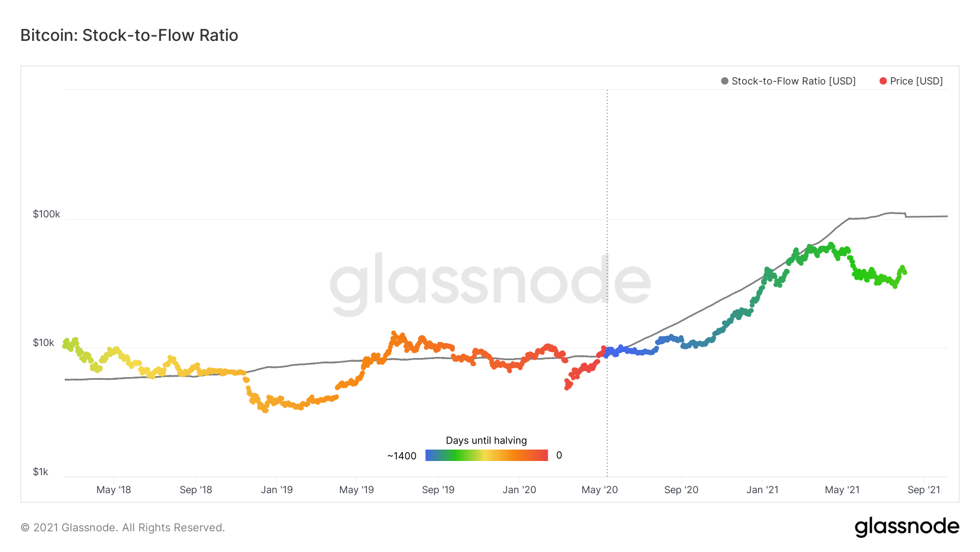980x552 pixels.
Task: Click the glassnode watermark in chart center
Action: (490, 283)
